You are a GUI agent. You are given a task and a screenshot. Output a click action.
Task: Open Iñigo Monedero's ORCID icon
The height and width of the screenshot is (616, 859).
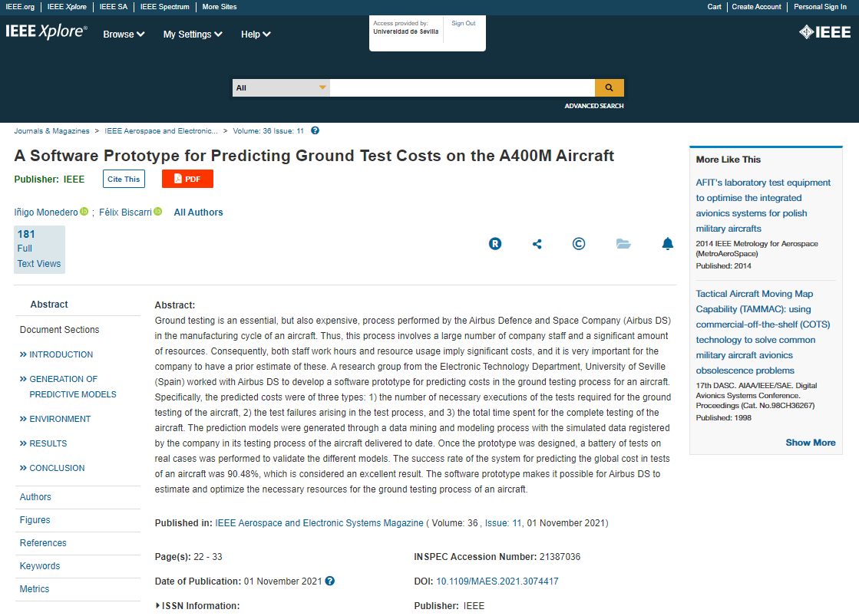pos(84,212)
